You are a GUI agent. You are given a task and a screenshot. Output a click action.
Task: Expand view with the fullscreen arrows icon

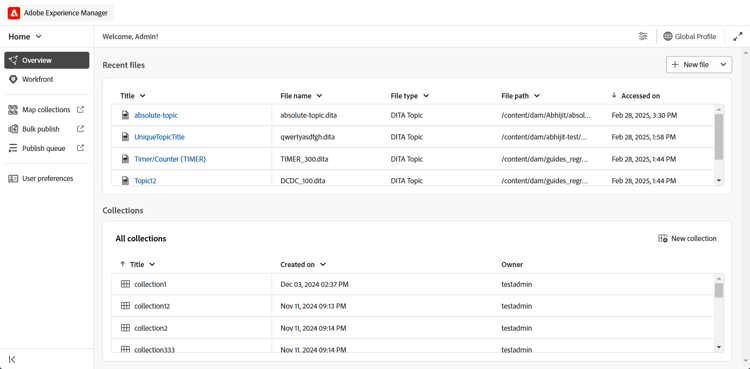(x=737, y=36)
